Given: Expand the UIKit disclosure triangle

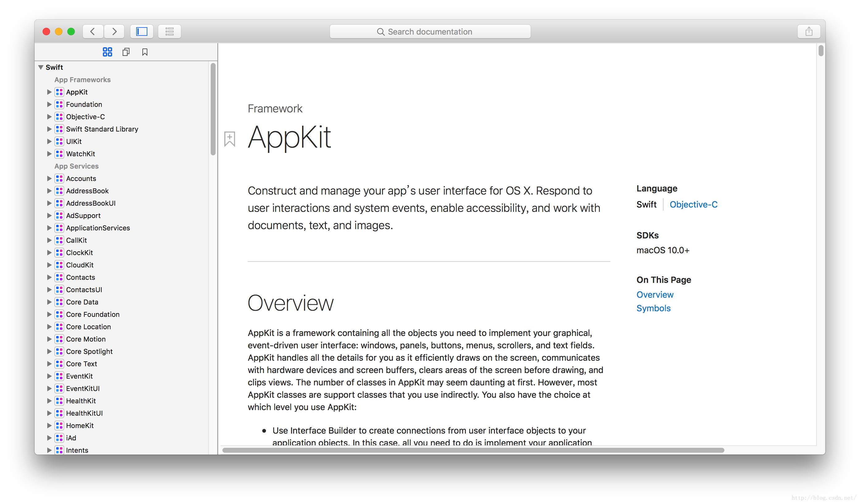Looking at the screenshot, I should [49, 141].
